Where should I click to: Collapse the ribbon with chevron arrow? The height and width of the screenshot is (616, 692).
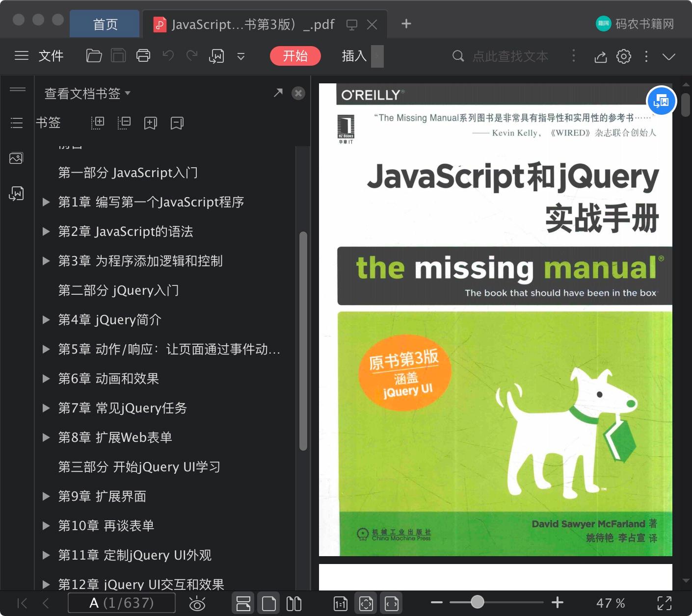[669, 56]
